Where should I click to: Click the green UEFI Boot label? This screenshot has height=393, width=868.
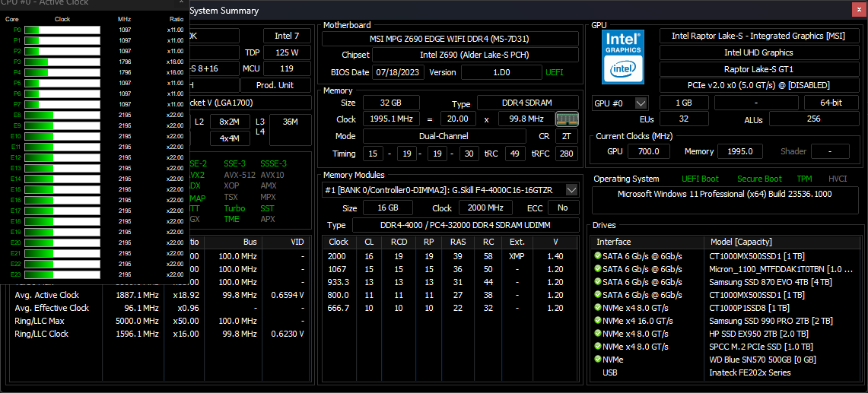coord(701,179)
